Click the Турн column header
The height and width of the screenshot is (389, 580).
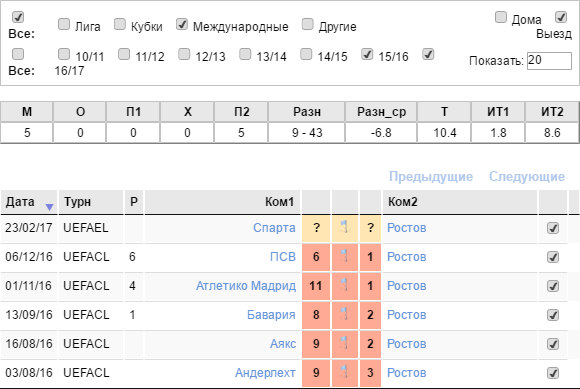pos(91,202)
